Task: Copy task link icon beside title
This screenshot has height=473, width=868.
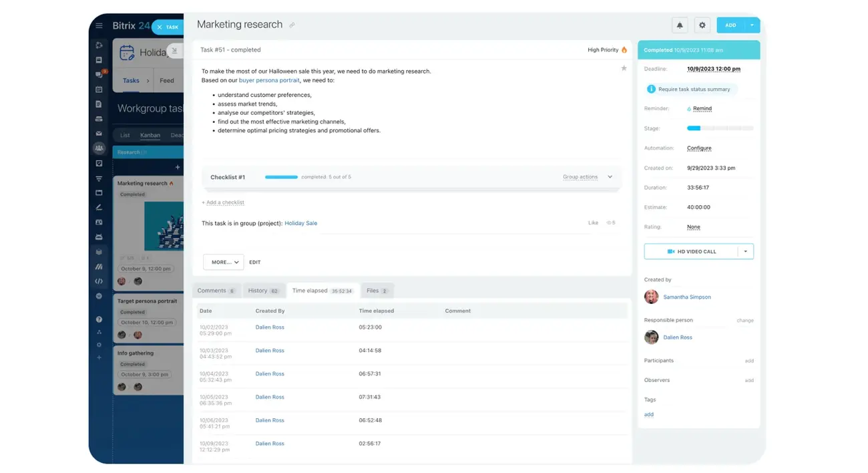Action: 292,25
